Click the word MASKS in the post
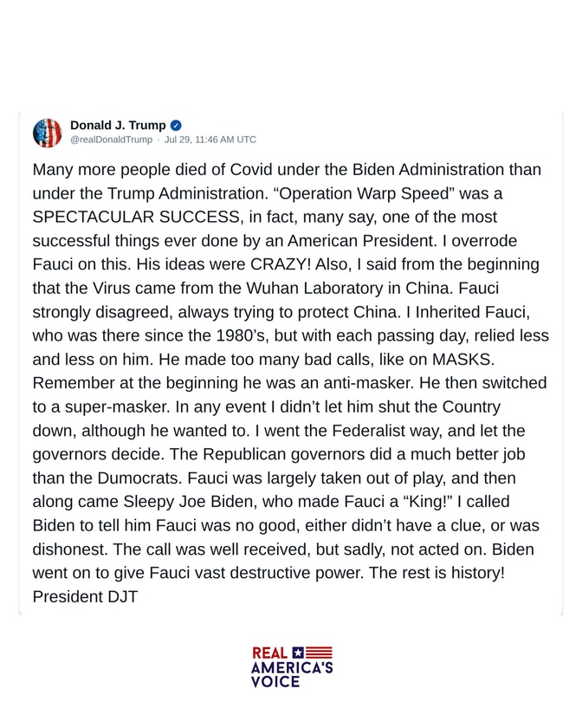582x728 pixels. [x=462, y=360]
